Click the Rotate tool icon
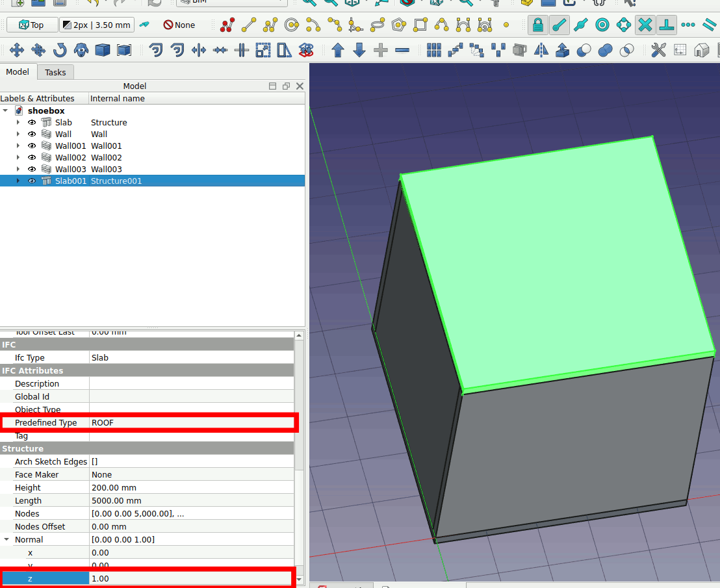The image size is (720, 588). [60, 50]
